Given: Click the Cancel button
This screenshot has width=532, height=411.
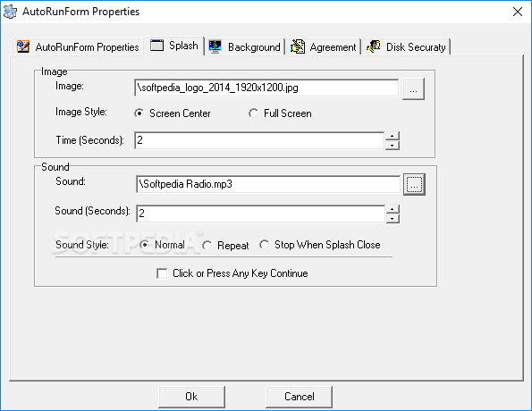Looking at the screenshot, I should (299, 397).
